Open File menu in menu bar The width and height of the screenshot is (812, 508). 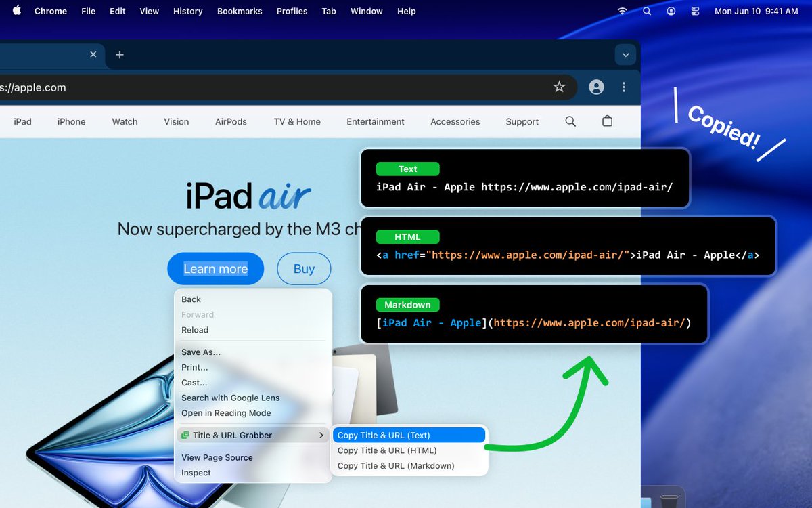pos(89,11)
